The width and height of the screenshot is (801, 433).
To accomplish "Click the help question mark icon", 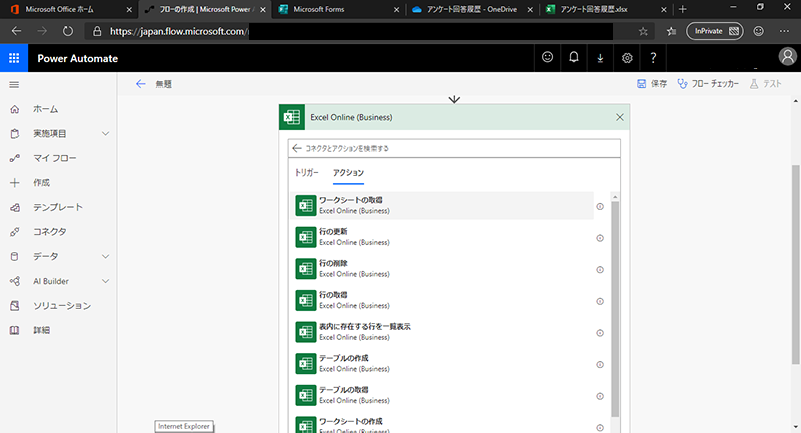I will 653,58.
